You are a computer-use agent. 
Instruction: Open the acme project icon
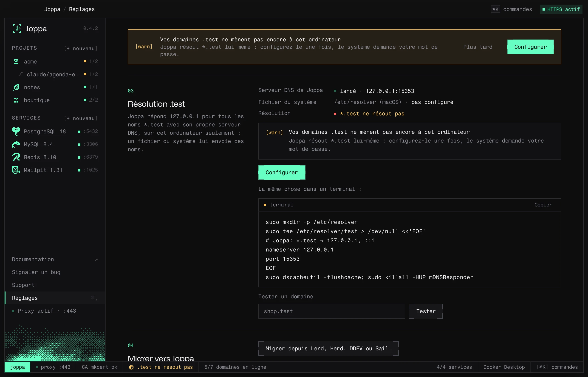tap(16, 61)
